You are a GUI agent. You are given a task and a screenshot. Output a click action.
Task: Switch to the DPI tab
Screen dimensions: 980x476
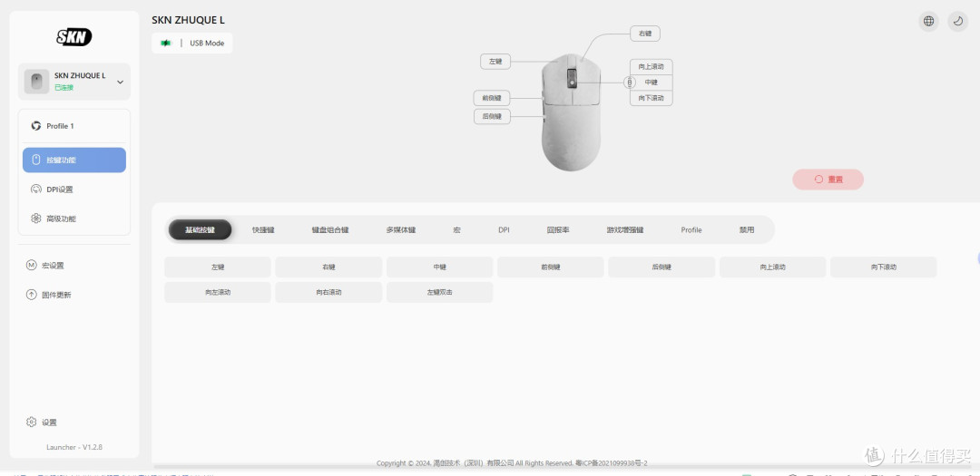(x=504, y=230)
